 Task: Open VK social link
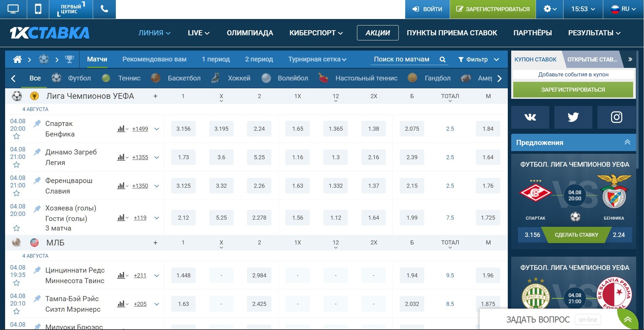pos(530,117)
